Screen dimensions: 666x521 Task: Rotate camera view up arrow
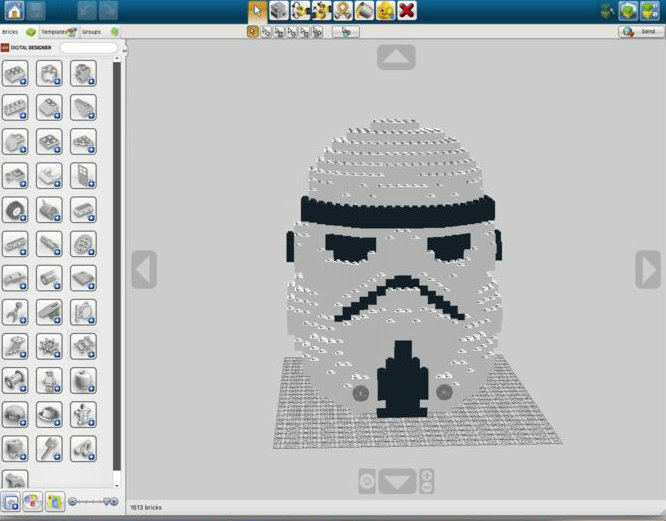[x=396, y=57]
